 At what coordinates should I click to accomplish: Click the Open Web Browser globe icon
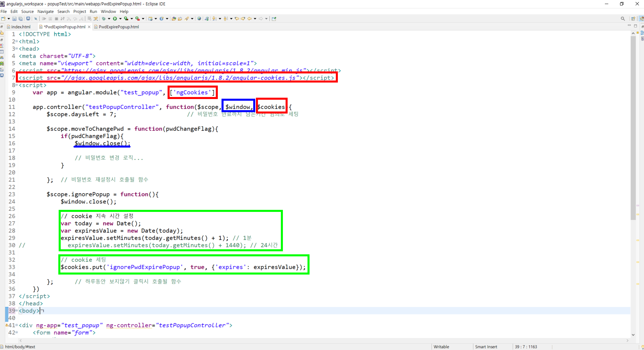coord(199,19)
